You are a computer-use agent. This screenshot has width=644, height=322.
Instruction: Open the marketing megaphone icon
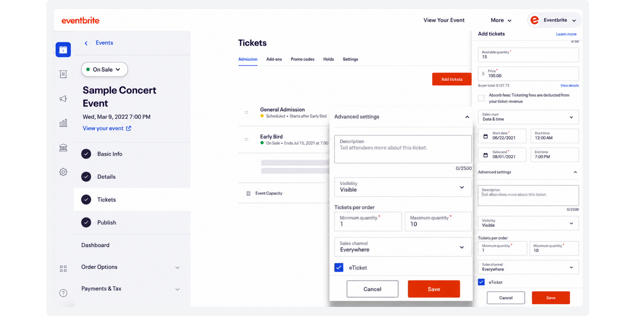coord(63,99)
